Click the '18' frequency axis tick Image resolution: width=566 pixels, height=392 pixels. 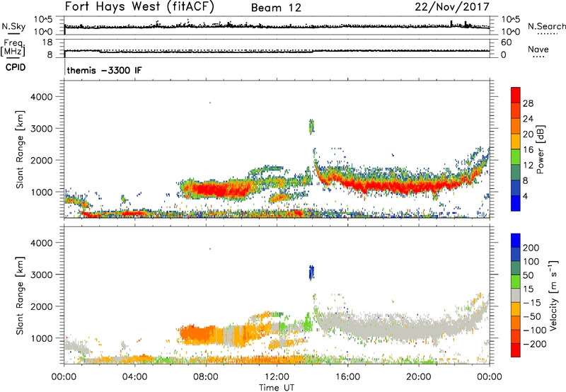pos(47,42)
